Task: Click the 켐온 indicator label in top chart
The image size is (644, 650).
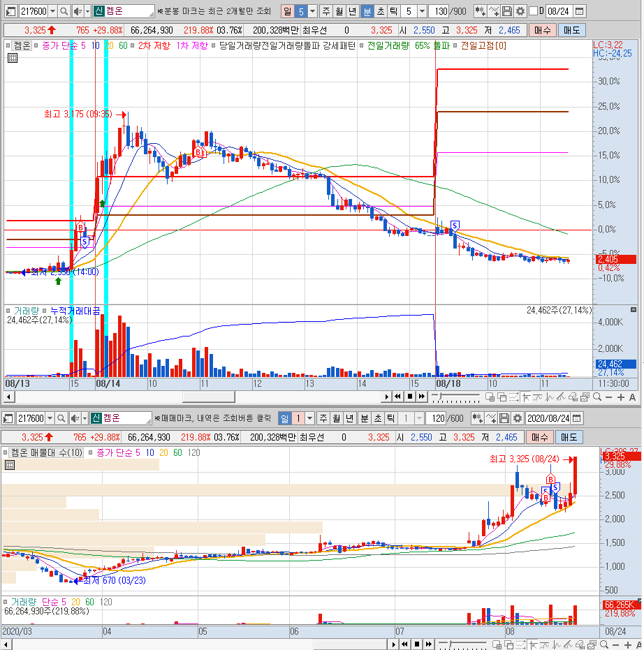Action: [22, 45]
